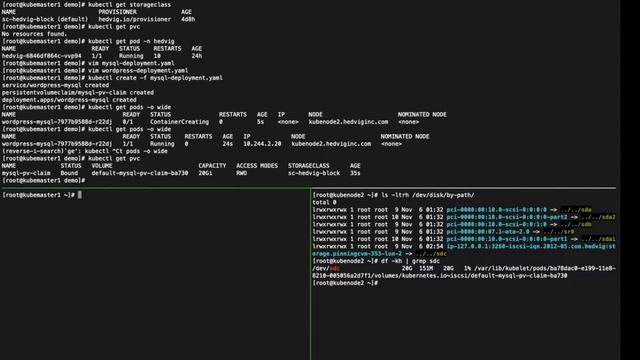Image resolution: width=640 pixels, height=360 pixels.
Task: Click the 'hedvig.io/provisioner' value
Action: tap(135, 19)
